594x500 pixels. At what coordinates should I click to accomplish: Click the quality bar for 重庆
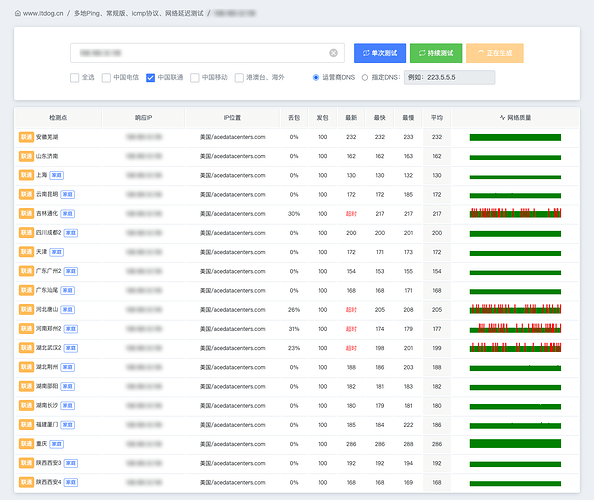[515, 444]
